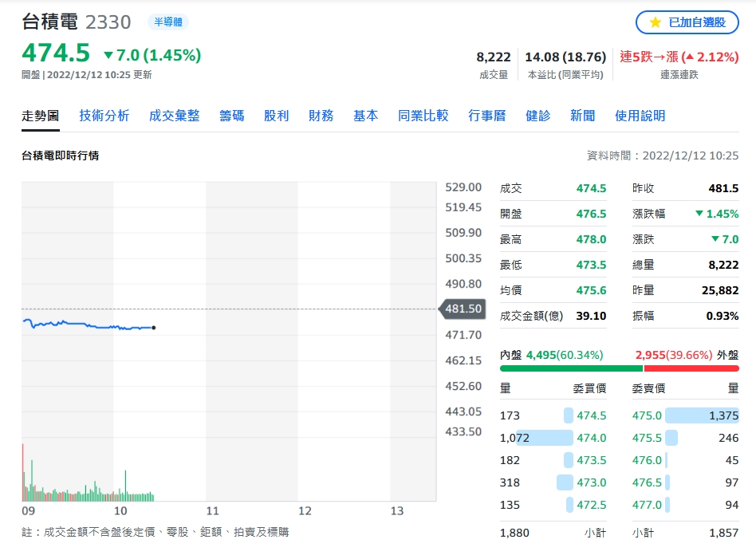Open the 健診 tab
The height and width of the screenshot is (559, 756).
click(537, 116)
